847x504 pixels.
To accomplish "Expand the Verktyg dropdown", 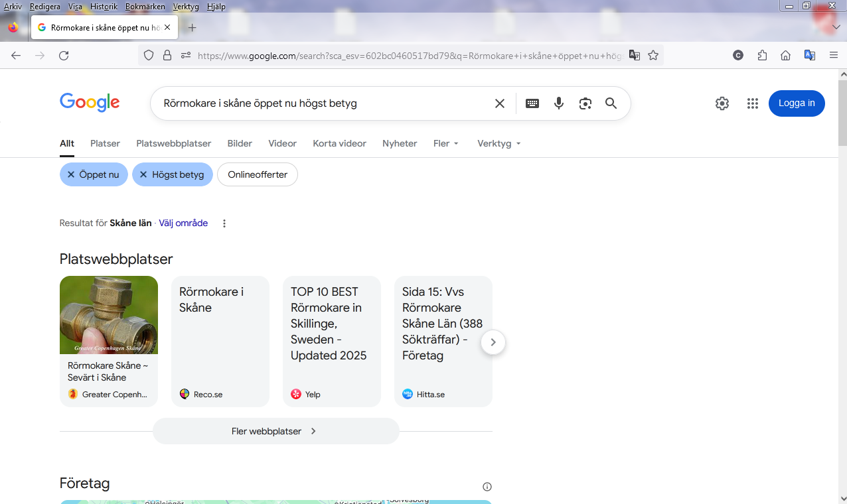I will click(499, 143).
